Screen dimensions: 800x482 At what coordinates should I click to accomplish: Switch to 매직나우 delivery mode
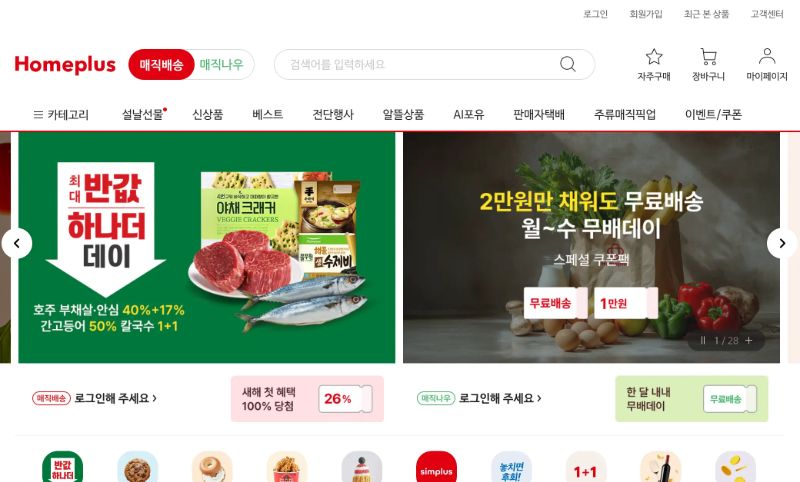(222, 64)
